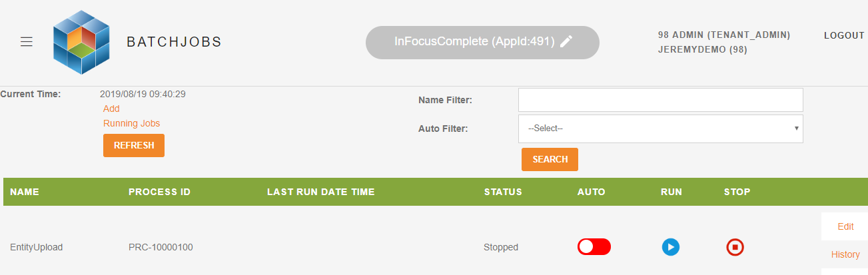Open History for the EntityUpload row
Screen dimensions: 868x275
tap(845, 254)
